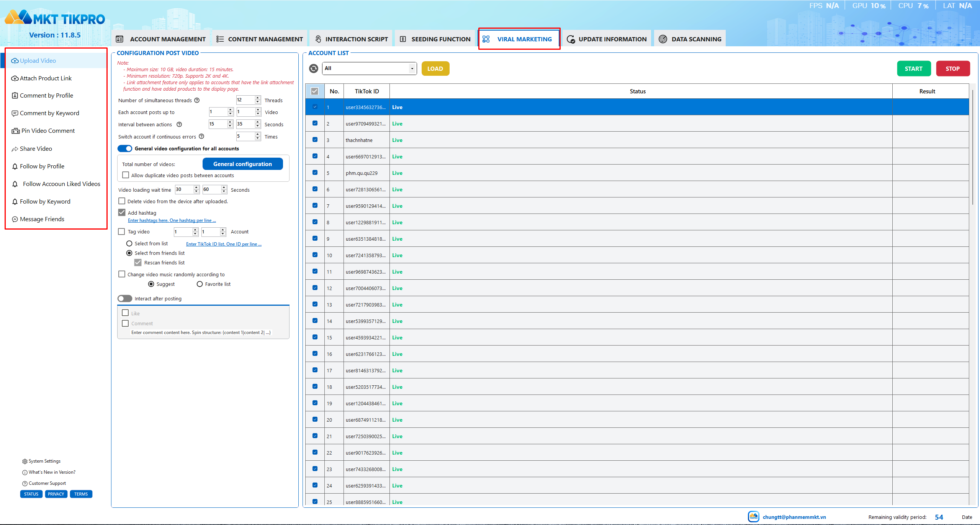The width and height of the screenshot is (980, 525).
Task: Increase interval maximum 35 seconds spinner
Action: (x=258, y=122)
